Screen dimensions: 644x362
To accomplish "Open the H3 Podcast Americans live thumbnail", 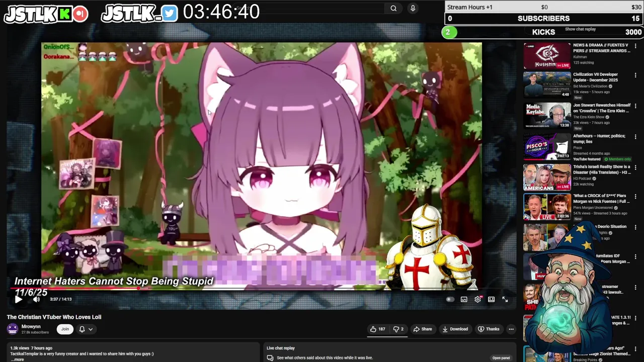I will coord(547,177).
